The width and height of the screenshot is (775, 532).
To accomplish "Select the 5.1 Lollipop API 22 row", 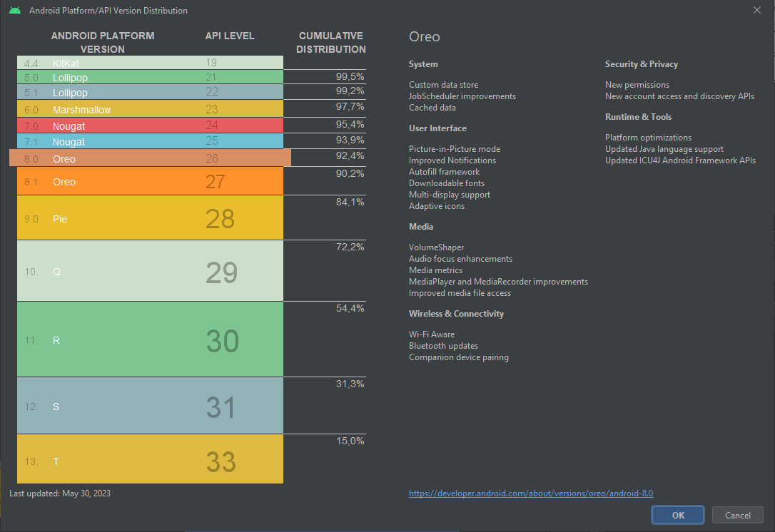I will (x=150, y=93).
